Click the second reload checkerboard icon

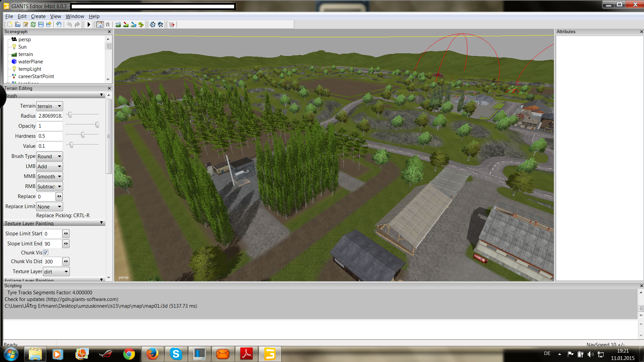(x=160, y=24)
